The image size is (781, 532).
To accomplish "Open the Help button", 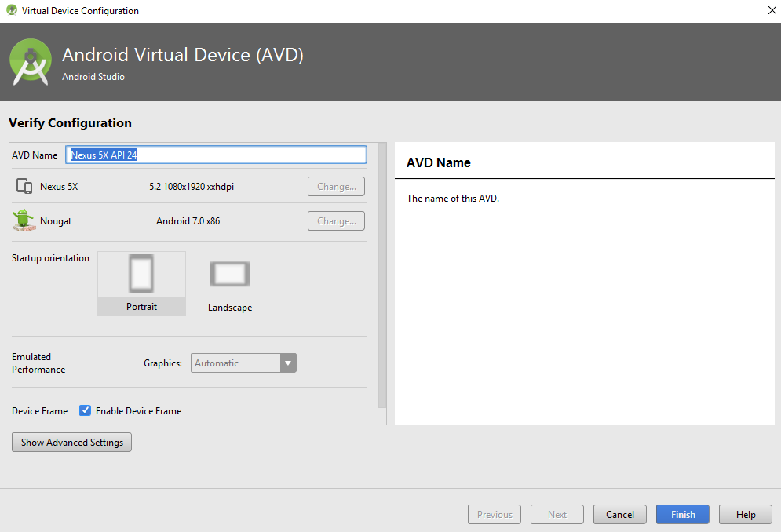I will tap(745, 515).
